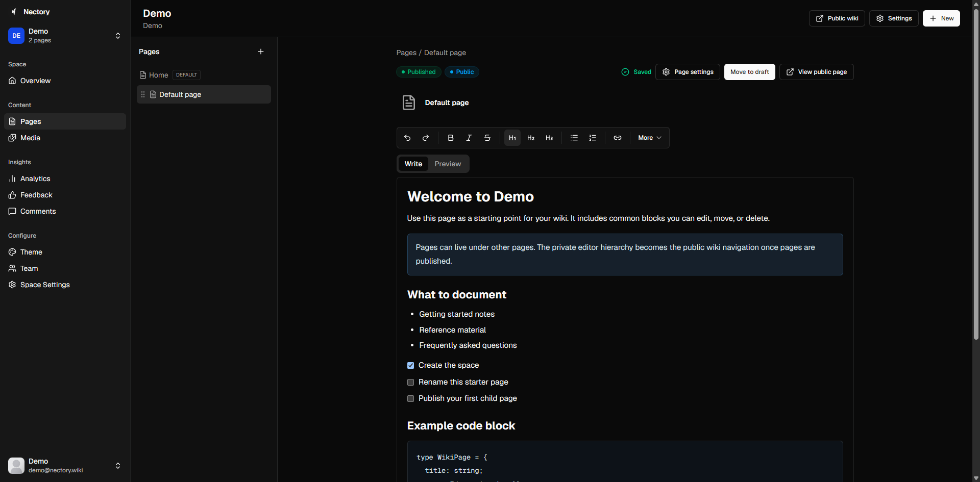The height and width of the screenshot is (482, 980).
Task: Check Publish your first child page checkbox
Action: [410, 399]
